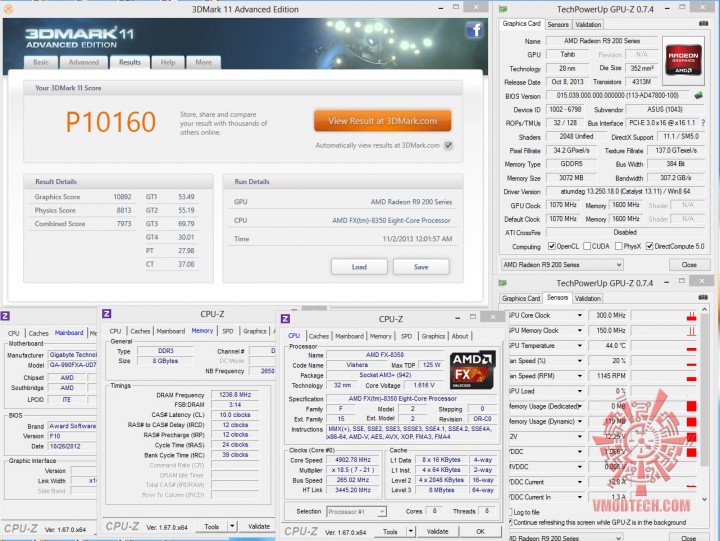Click Graphics Score value 10892
The image size is (720, 541).
(x=122, y=197)
